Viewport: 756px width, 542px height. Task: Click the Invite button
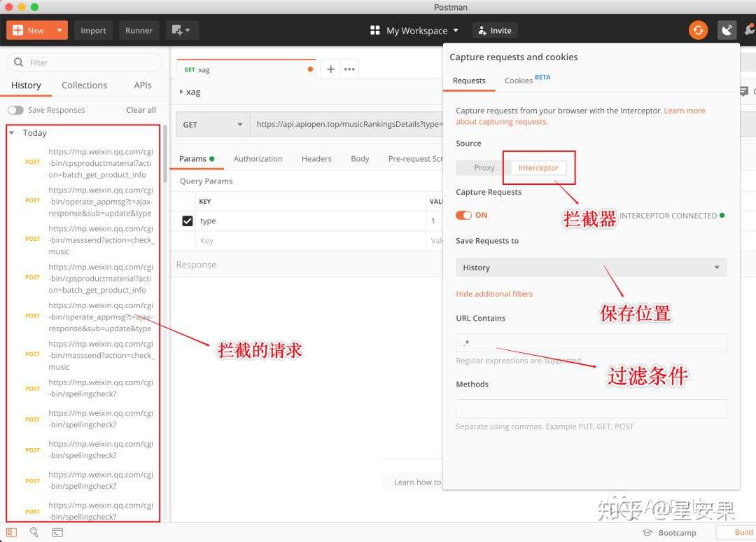click(x=495, y=30)
